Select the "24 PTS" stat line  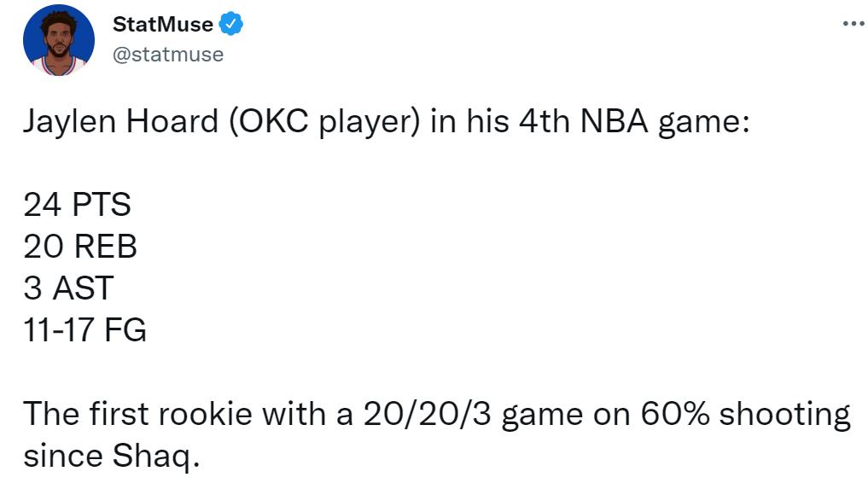click(77, 205)
